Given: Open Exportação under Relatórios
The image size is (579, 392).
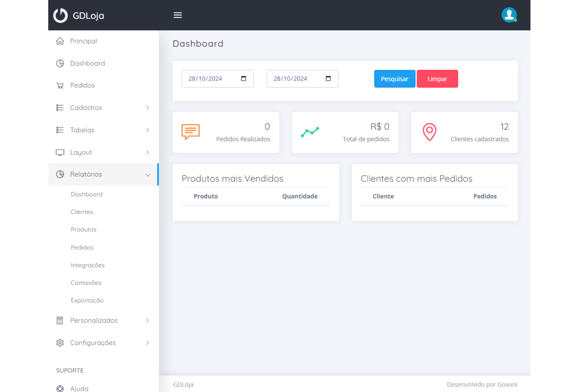Looking at the screenshot, I should pos(87,301).
